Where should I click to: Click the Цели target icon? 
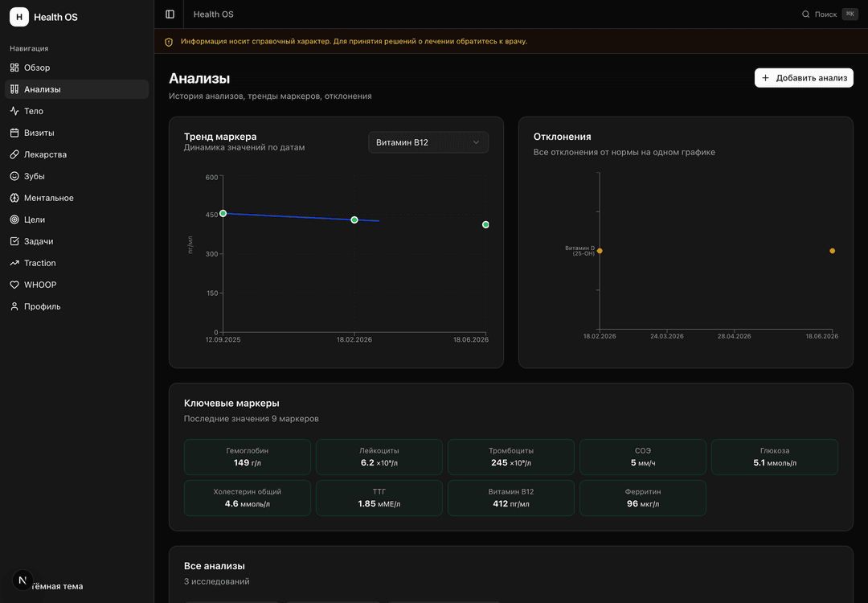(14, 219)
